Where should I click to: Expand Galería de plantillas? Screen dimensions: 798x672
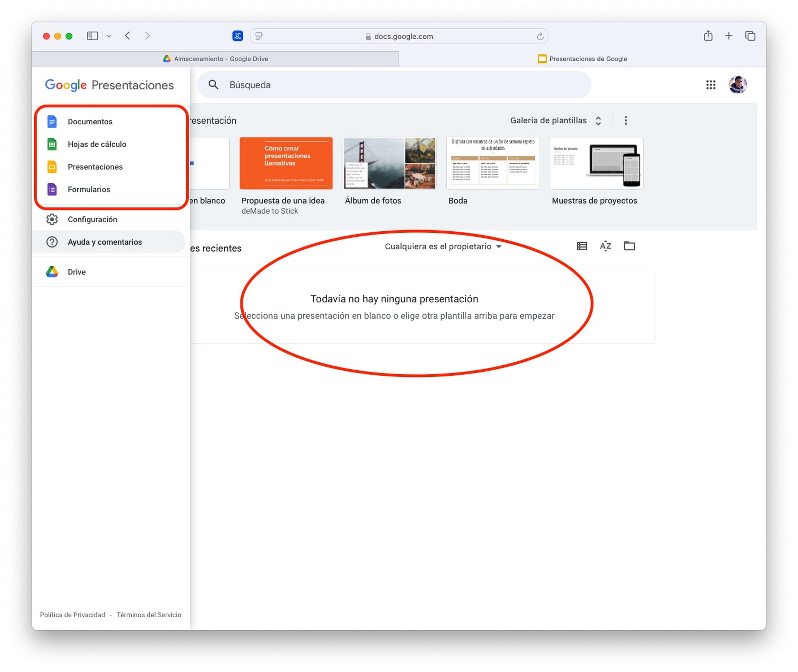556,121
